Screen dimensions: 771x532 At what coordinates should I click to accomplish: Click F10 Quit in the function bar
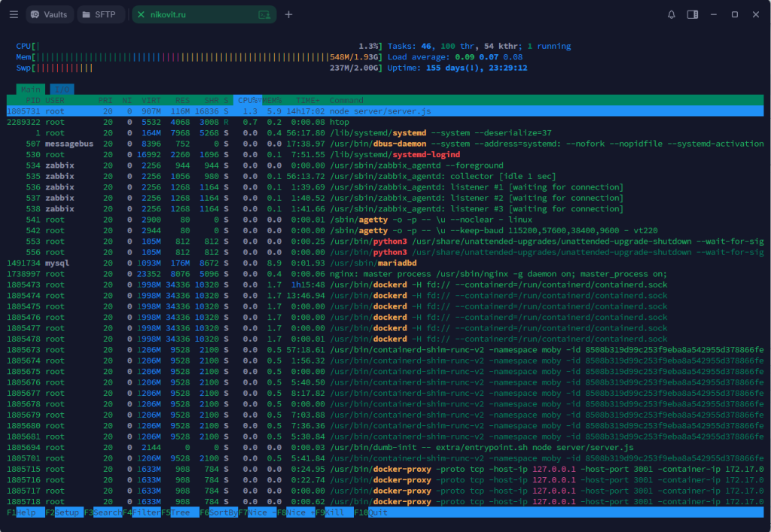(x=370, y=512)
